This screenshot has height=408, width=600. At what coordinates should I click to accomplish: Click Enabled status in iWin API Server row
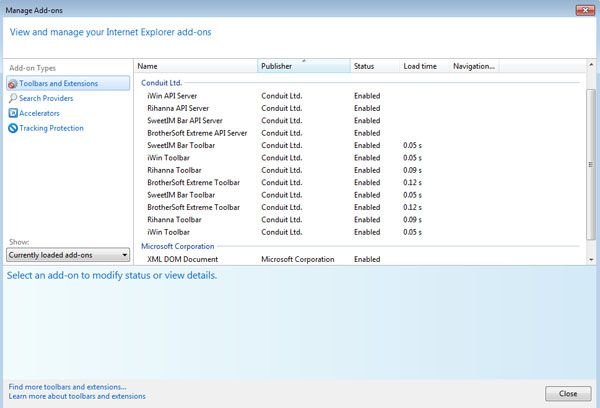point(367,96)
